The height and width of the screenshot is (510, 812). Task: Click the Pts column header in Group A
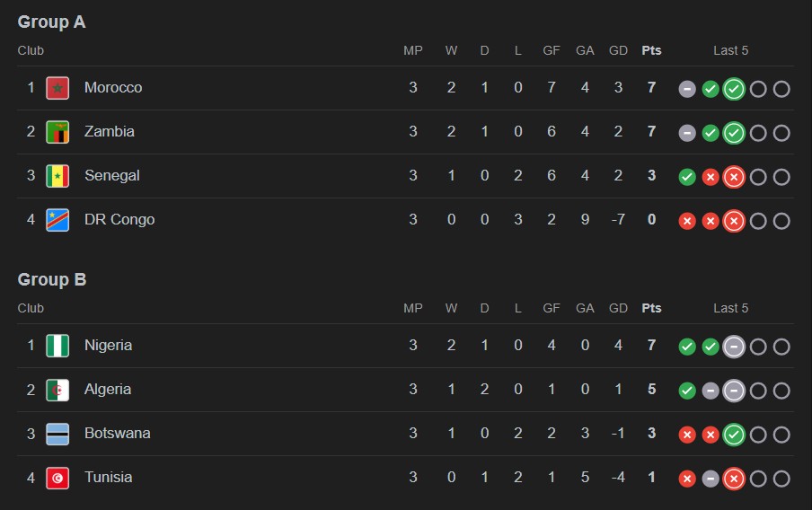point(651,50)
